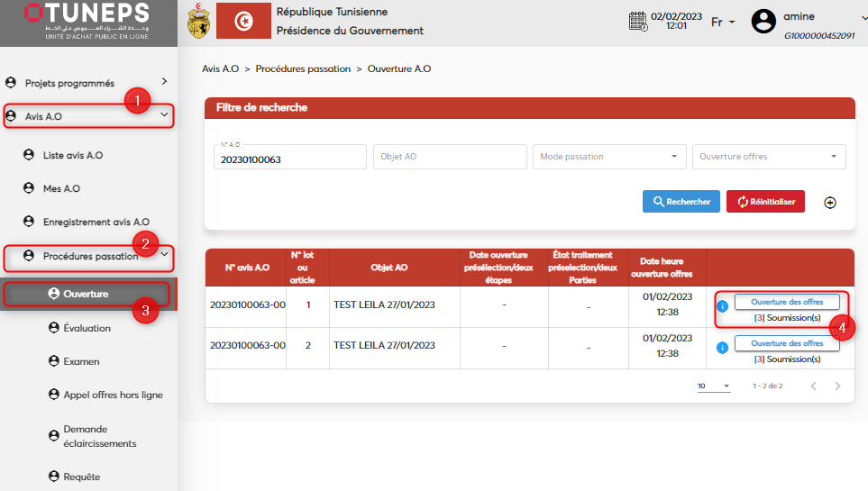Click the plus icon for more filters
Image resolution: width=868 pixels, height=491 pixels.
pyautogui.click(x=830, y=203)
